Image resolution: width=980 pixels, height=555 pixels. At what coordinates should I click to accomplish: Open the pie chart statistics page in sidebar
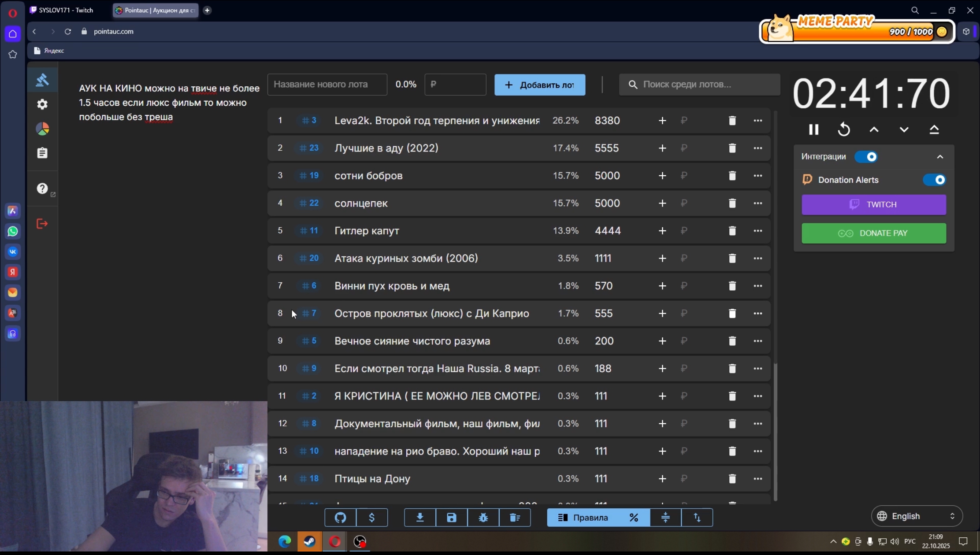tap(42, 129)
